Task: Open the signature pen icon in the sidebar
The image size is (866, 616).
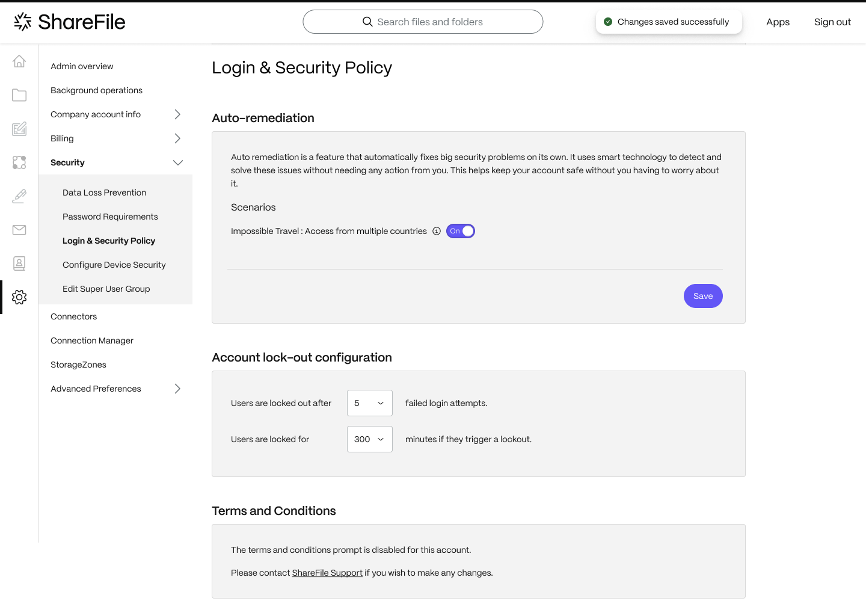Action: click(x=19, y=196)
